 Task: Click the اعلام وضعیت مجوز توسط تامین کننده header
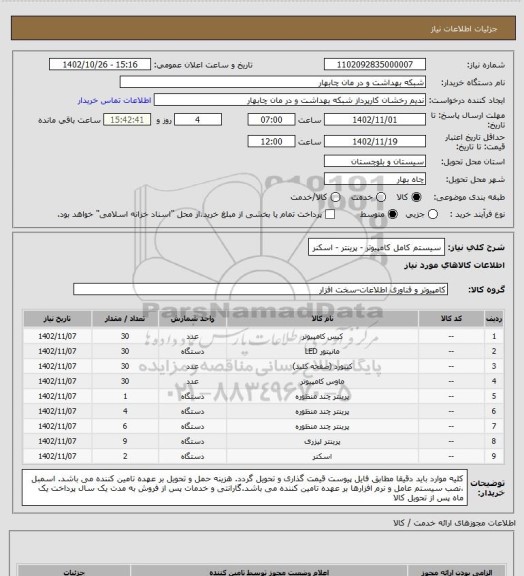coord(269,572)
